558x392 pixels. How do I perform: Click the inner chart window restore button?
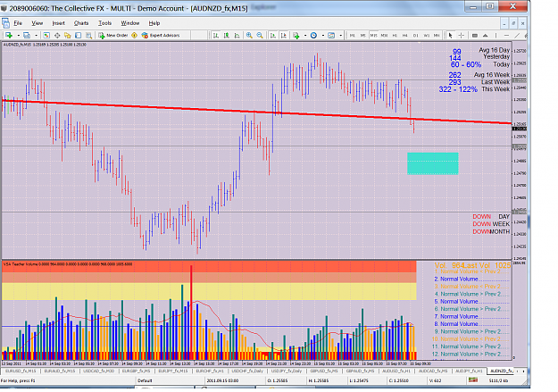pos(513,23)
